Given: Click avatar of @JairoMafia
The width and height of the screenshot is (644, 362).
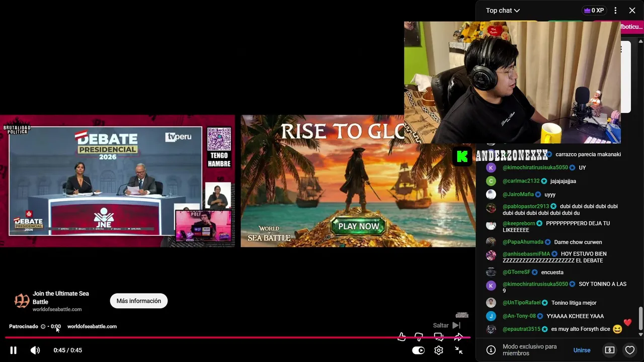Looking at the screenshot, I should 491,194.
